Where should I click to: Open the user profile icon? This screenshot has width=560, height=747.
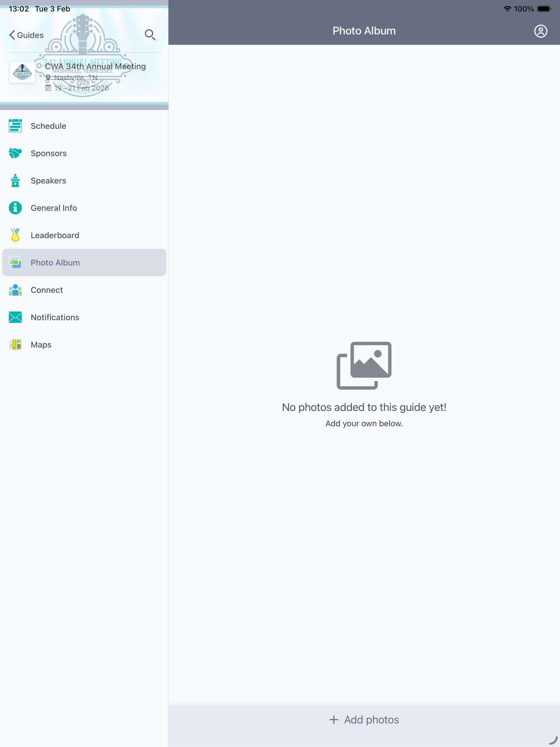[x=540, y=31]
